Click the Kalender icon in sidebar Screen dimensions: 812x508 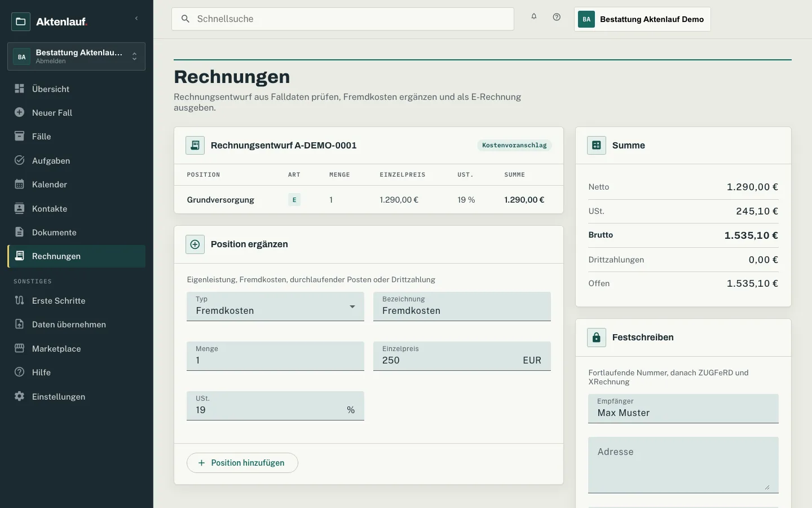pyautogui.click(x=19, y=184)
